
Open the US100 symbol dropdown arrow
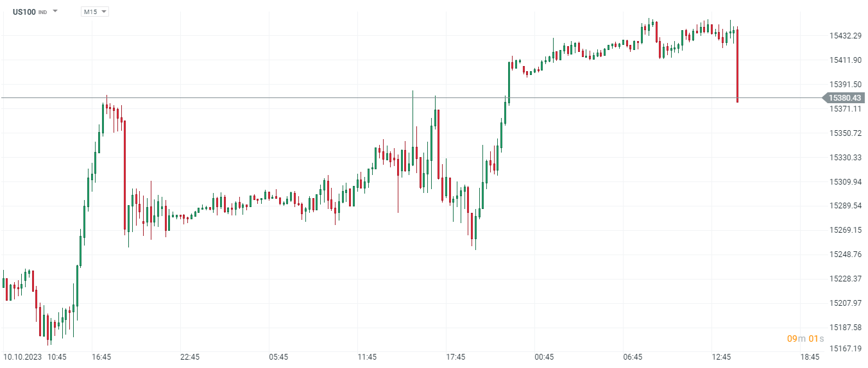[x=55, y=12]
